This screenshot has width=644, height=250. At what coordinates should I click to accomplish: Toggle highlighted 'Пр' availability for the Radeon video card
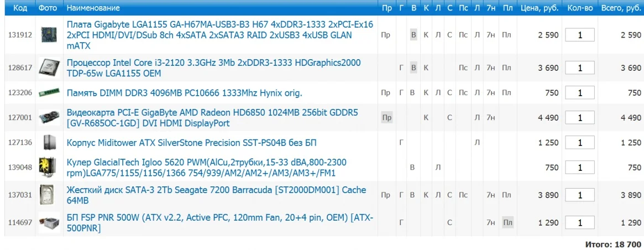[x=386, y=118]
